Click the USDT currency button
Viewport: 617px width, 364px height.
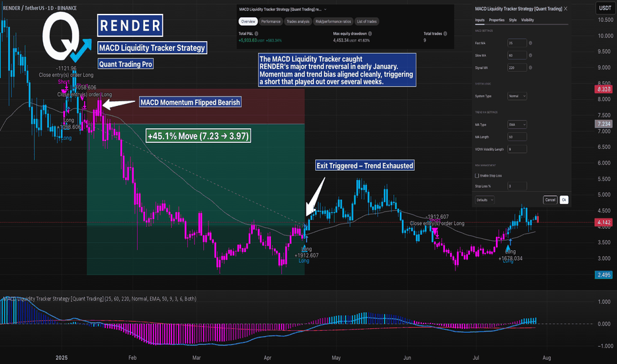(x=605, y=8)
